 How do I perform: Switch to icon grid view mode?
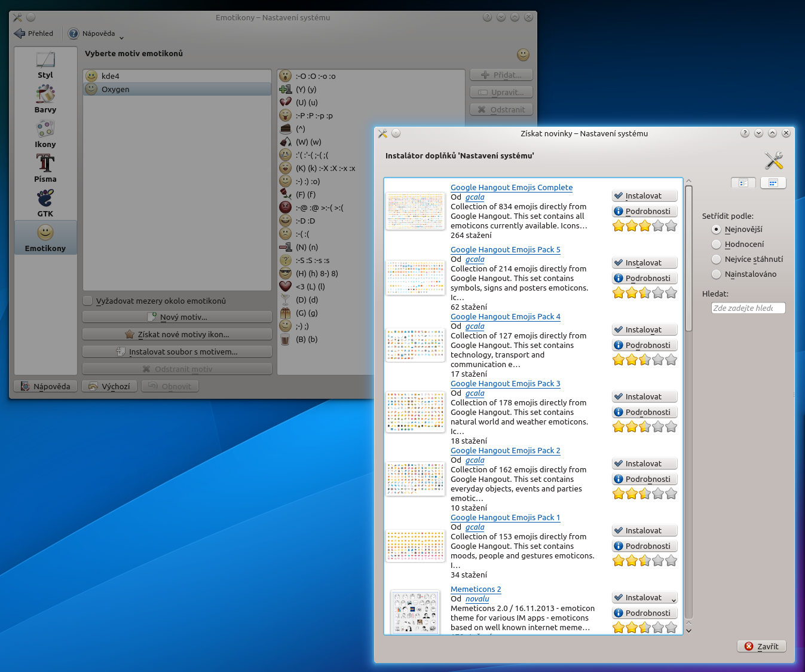point(773,183)
